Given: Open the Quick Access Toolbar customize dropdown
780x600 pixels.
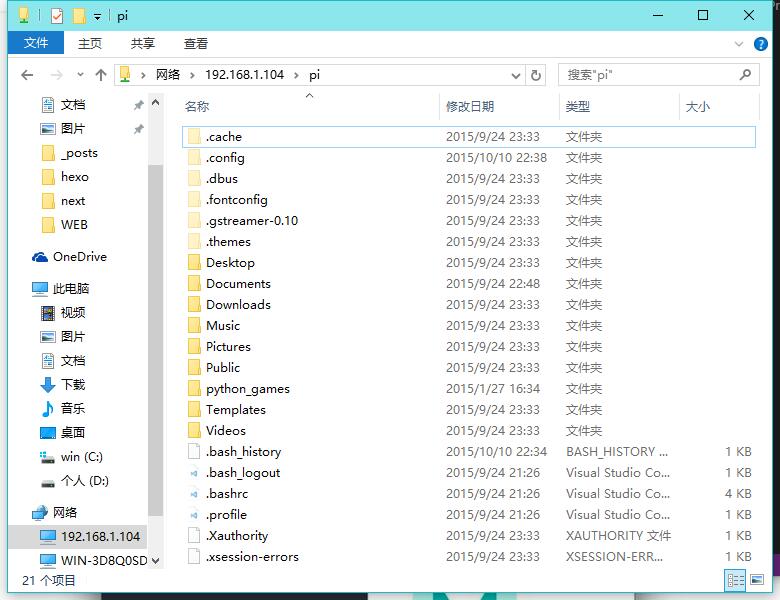Looking at the screenshot, I should (97, 16).
